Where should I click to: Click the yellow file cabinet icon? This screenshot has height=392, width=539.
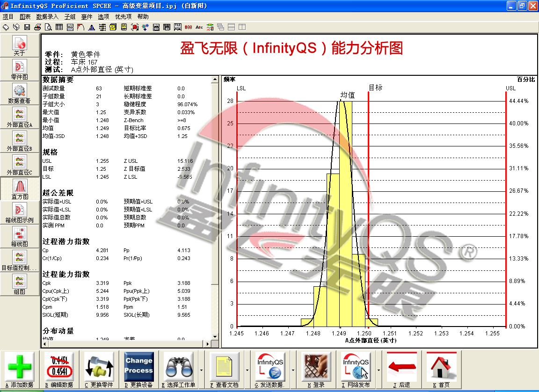point(113,27)
